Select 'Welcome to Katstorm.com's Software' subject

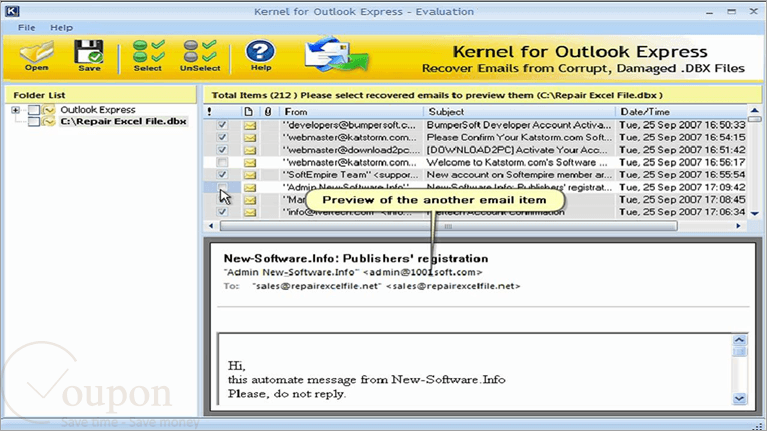coord(517,162)
